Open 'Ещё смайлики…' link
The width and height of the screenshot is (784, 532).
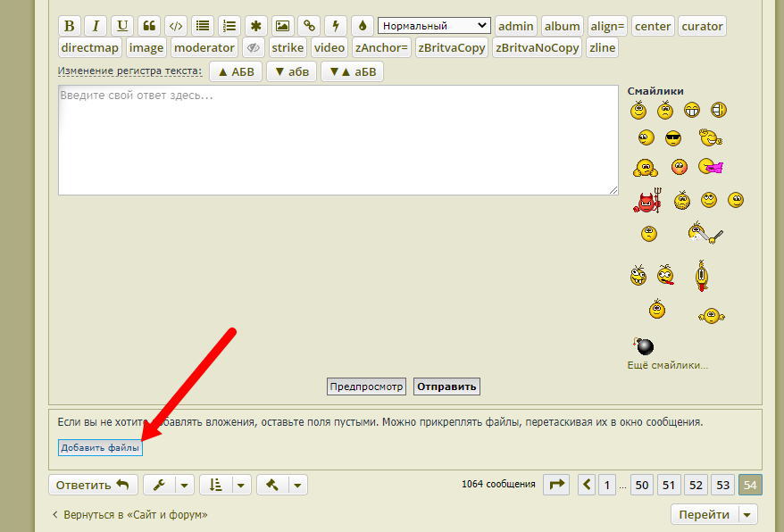tap(668, 365)
